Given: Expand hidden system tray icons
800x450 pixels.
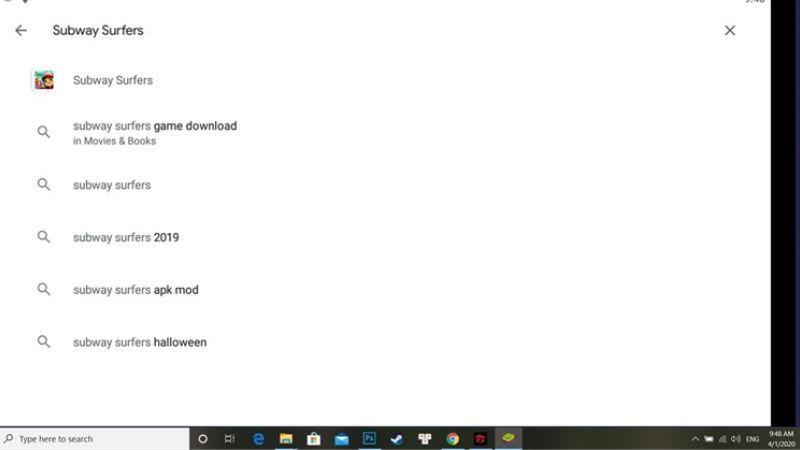Looking at the screenshot, I should click(x=695, y=439).
